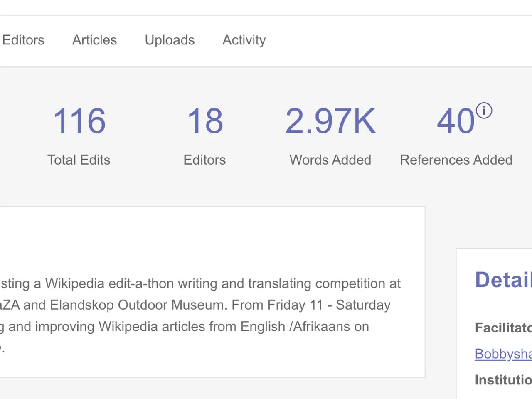Click the Words Added label

pos(330,160)
